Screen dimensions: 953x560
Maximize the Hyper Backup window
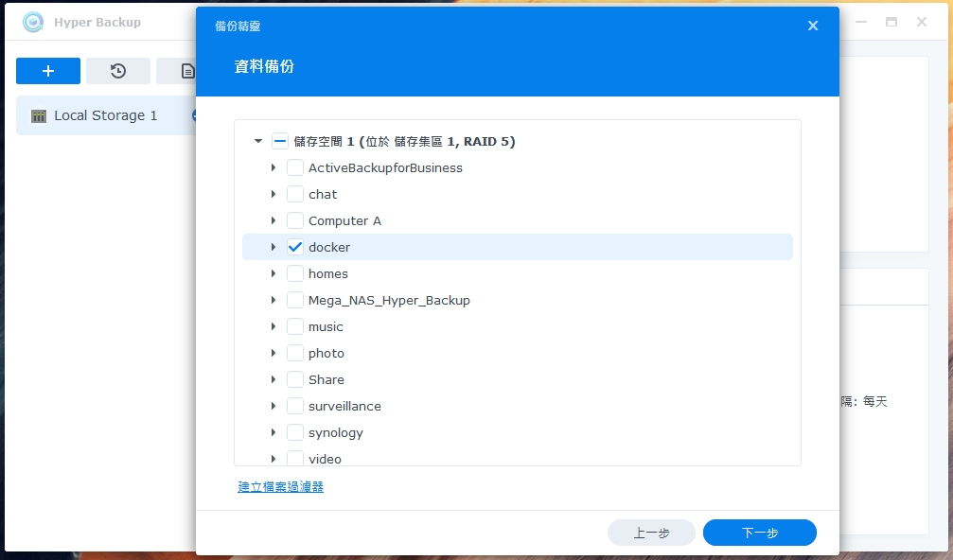[891, 22]
